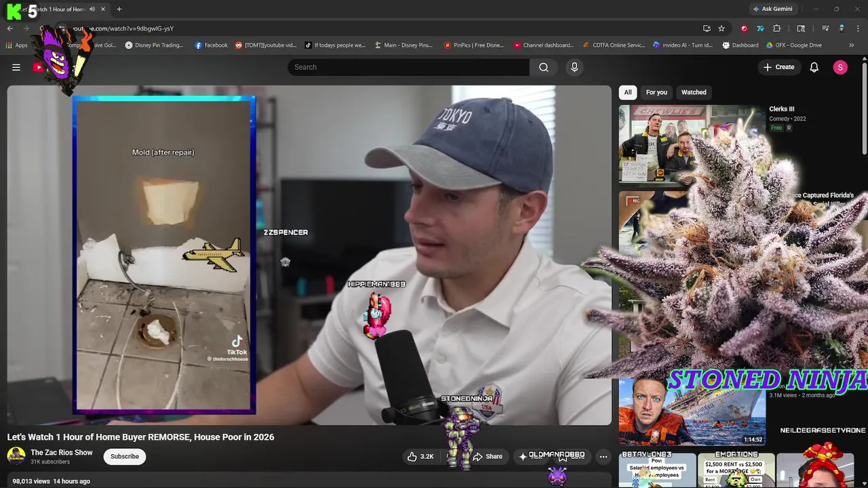Share the video
This screenshot has height=488, width=868.
[x=488, y=456]
